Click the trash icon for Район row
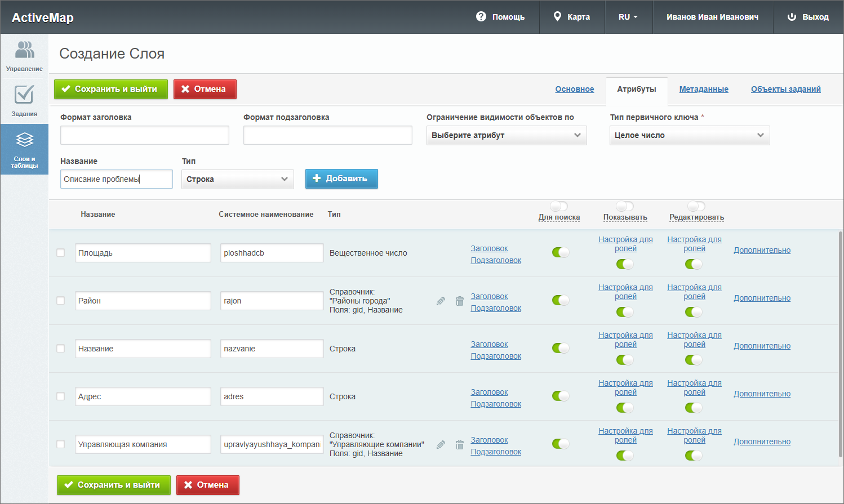The width and height of the screenshot is (844, 504). tap(460, 301)
